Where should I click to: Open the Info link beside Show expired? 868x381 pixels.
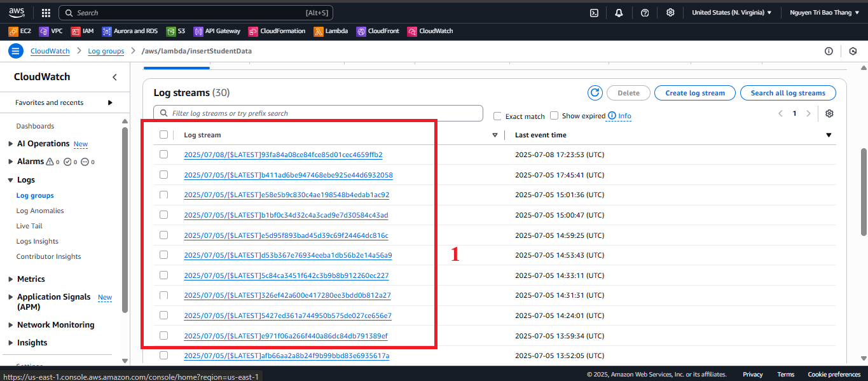pos(624,116)
